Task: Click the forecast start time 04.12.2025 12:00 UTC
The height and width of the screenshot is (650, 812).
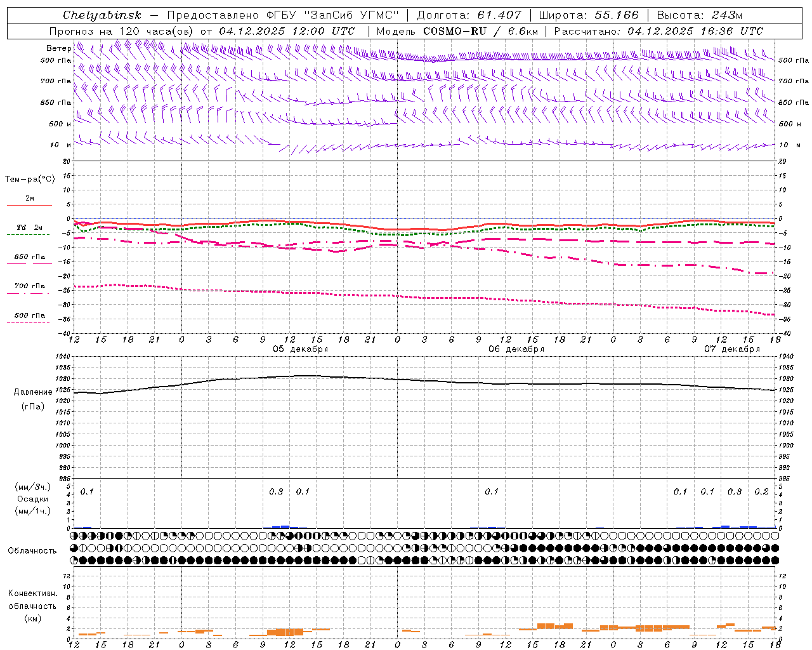Action: 287,31
